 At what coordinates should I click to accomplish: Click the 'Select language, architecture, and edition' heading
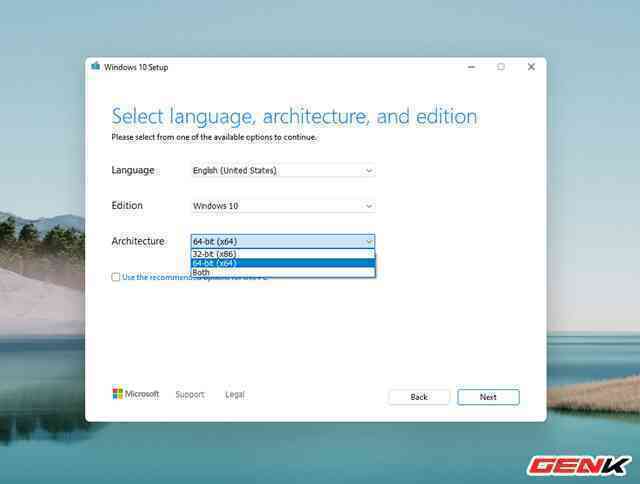pos(294,116)
